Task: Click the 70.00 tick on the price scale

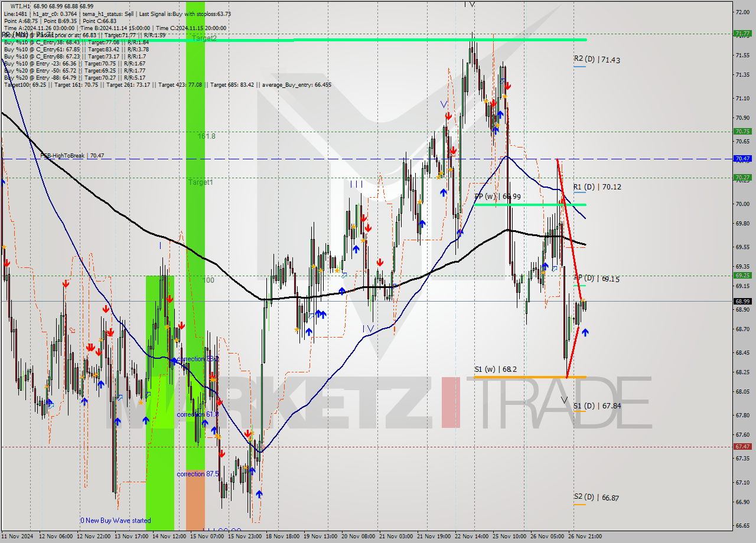Action: pos(742,204)
